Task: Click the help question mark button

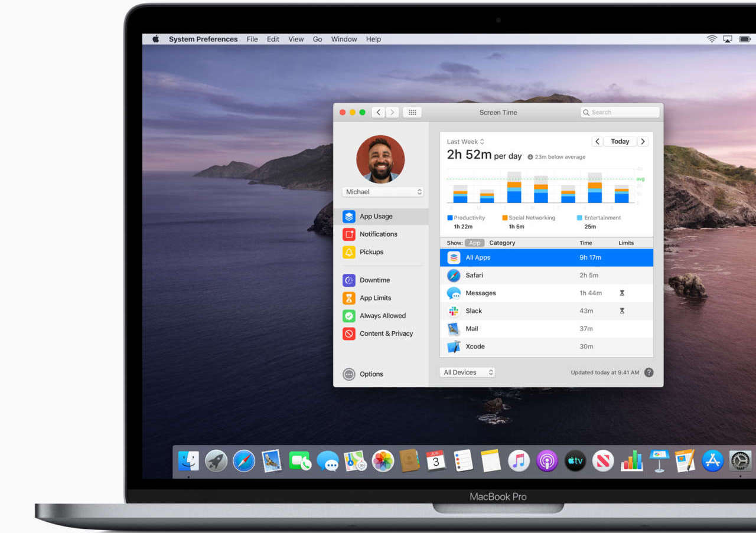Action: (x=649, y=372)
